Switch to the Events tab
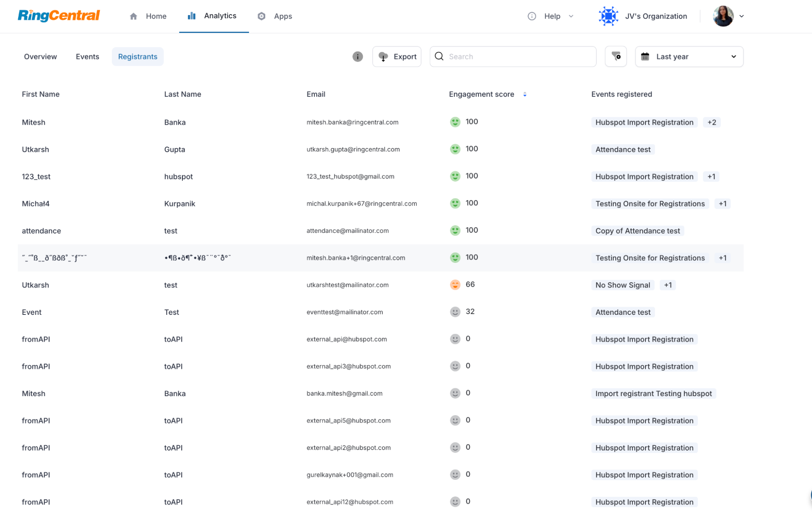This screenshot has height=520, width=812. (87, 56)
